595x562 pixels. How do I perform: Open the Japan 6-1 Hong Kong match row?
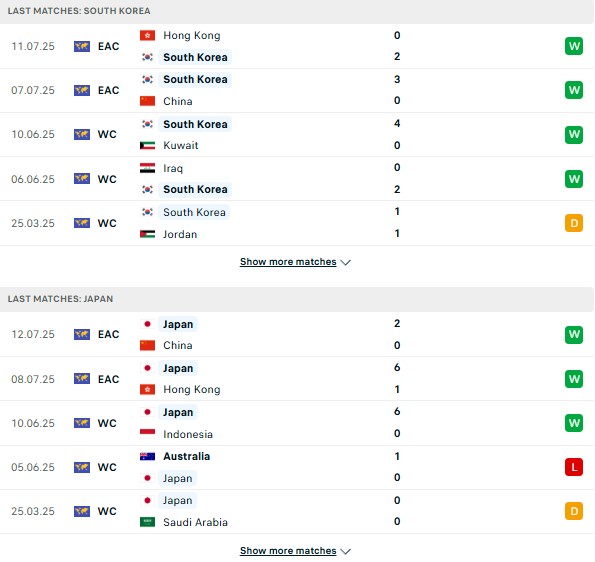pos(297,379)
